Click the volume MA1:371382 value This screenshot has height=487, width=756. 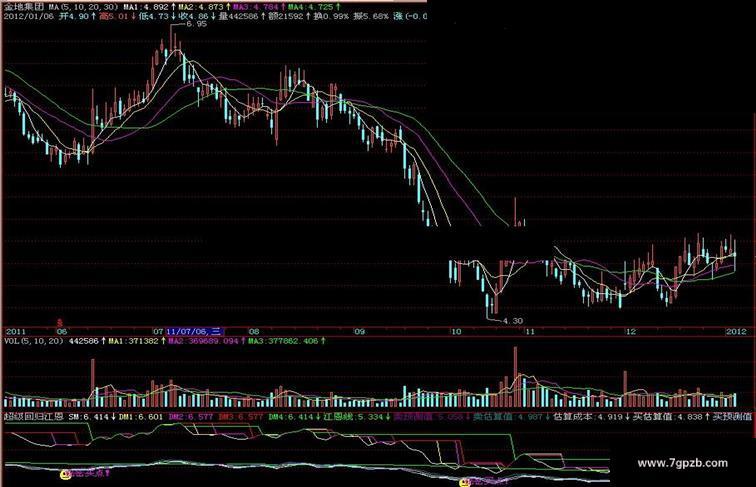click(133, 341)
